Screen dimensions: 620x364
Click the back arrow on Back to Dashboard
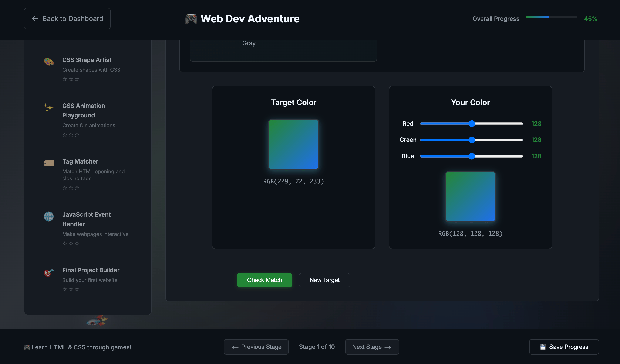[x=35, y=18]
